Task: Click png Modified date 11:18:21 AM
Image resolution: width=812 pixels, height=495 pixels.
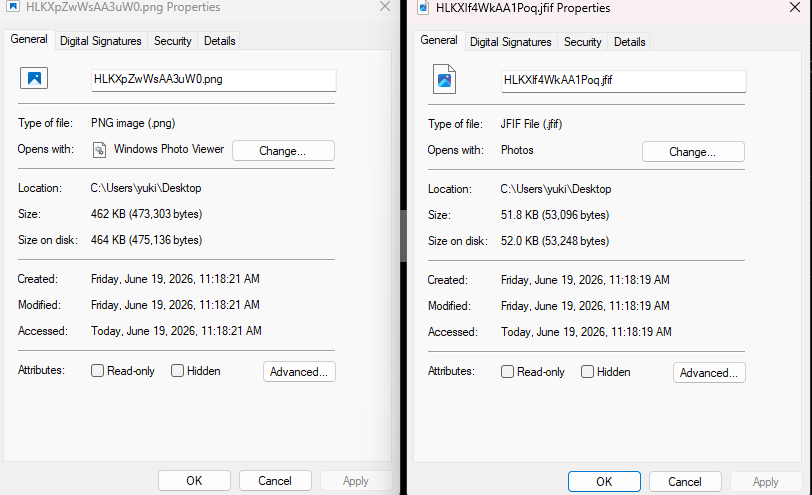Action: pos(175,304)
